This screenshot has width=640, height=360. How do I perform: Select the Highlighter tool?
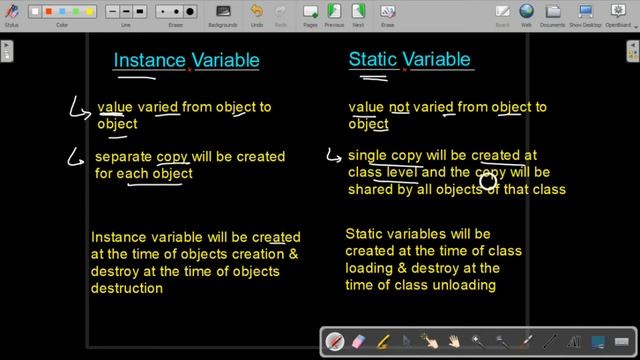click(382, 342)
